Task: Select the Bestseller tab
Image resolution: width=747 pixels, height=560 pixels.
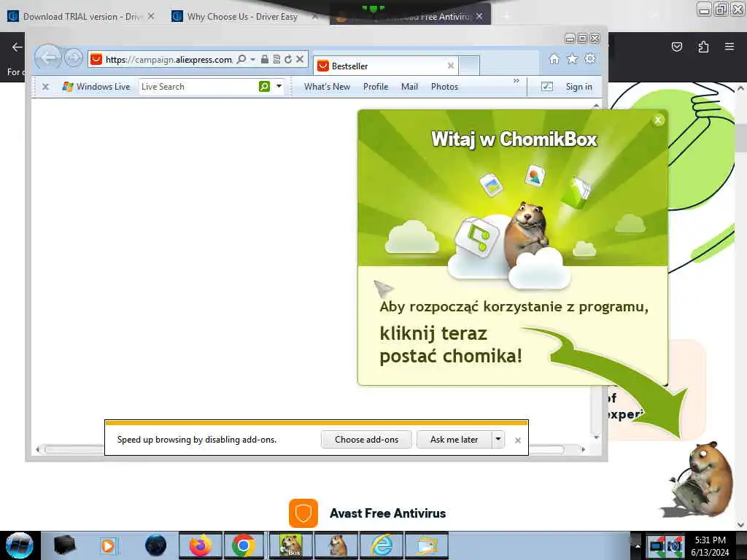Action: [386, 66]
